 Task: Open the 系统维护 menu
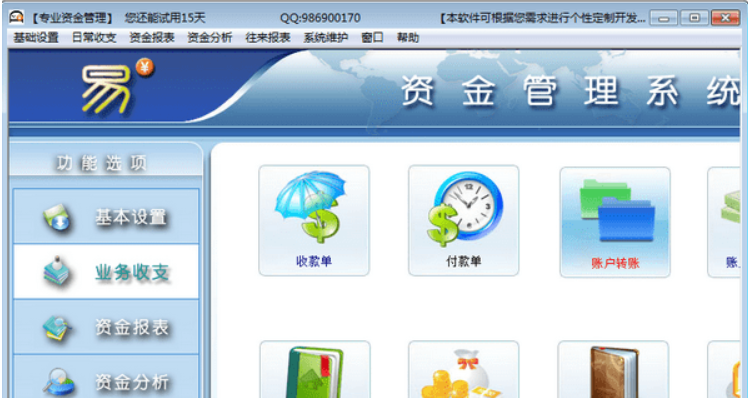[x=326, y=38]
